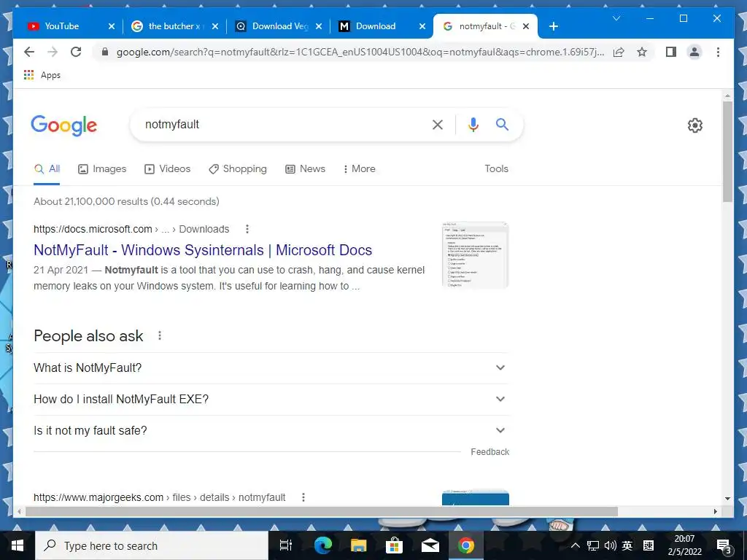The image size is (747, 560).
Task: Share this page from address bar
Action: pyautogui.click(x=619, y=52)
